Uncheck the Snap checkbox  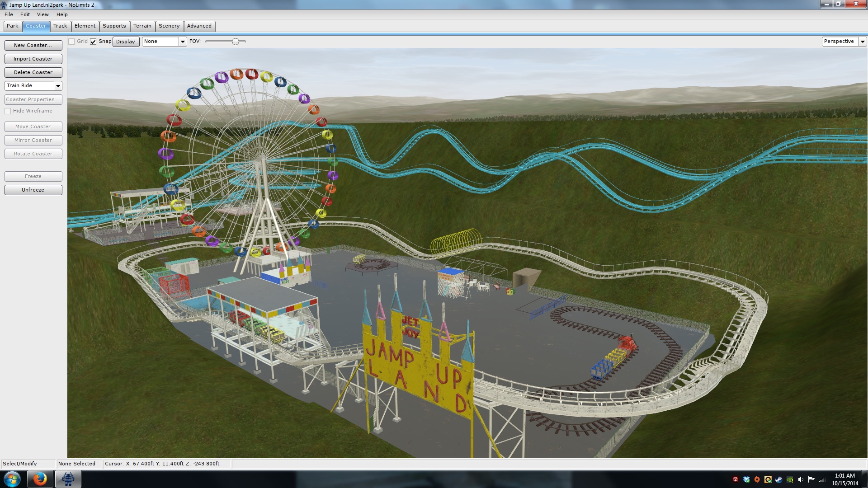[x=93, y=42]
